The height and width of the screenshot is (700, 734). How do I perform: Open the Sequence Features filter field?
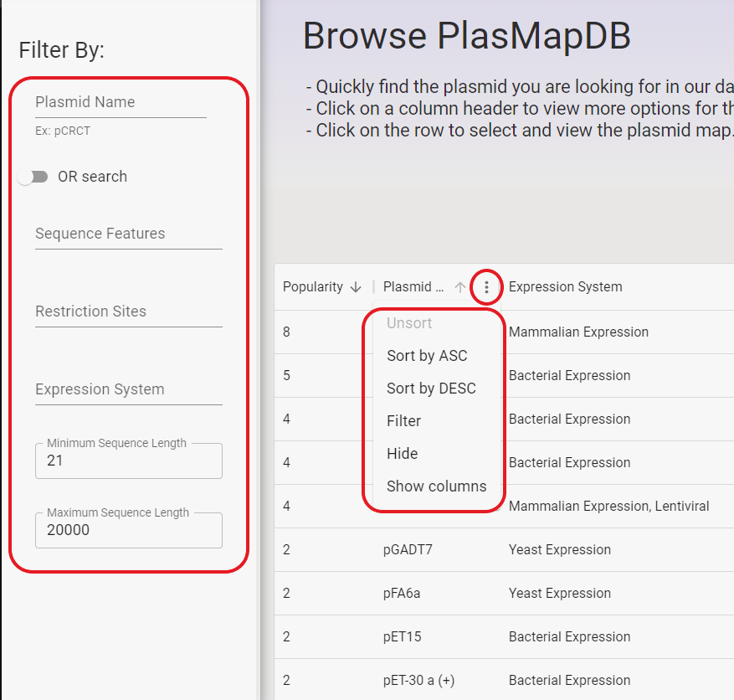coord(128,234)
